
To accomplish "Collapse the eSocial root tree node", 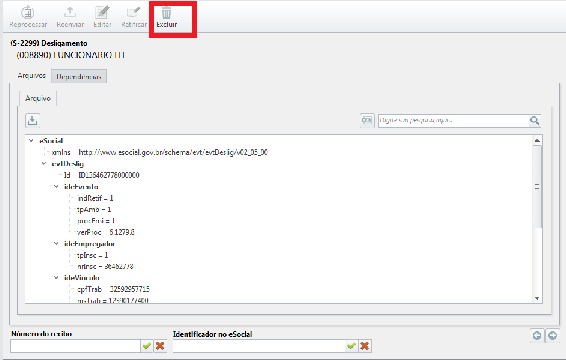I will pos(31,140).
